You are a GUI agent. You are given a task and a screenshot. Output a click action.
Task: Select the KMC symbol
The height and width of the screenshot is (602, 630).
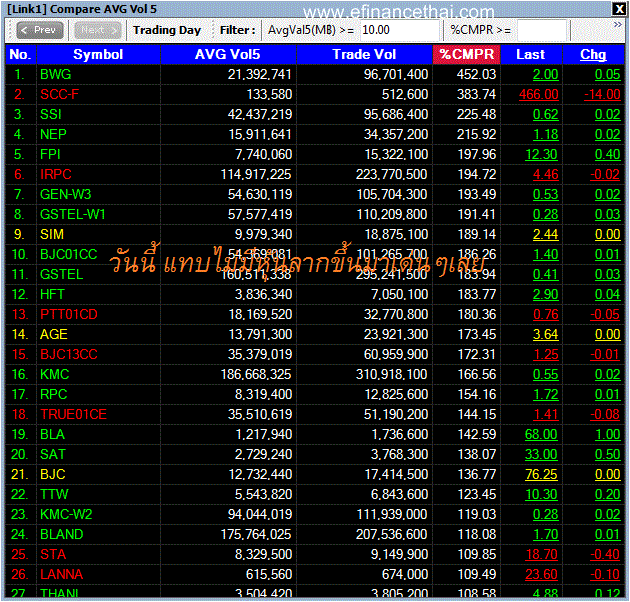click(55, 375)
